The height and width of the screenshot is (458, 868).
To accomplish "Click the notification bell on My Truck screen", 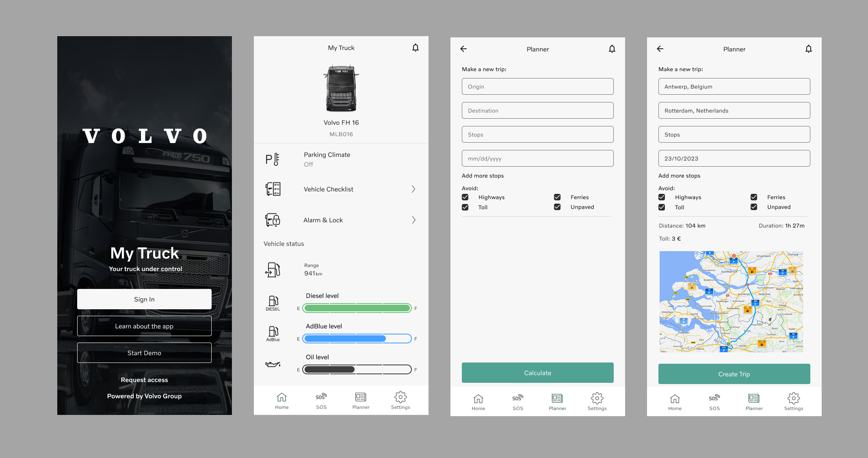I will pos(415,48).
